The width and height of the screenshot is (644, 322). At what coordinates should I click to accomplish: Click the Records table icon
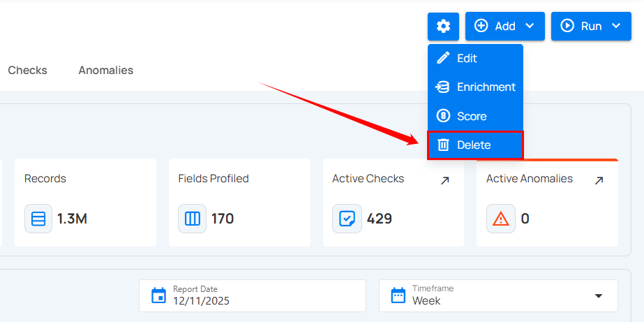[x=38, y=219]
